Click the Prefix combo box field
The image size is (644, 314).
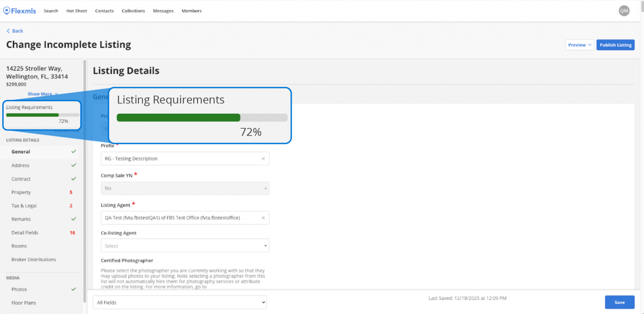[x=185, y=159]
